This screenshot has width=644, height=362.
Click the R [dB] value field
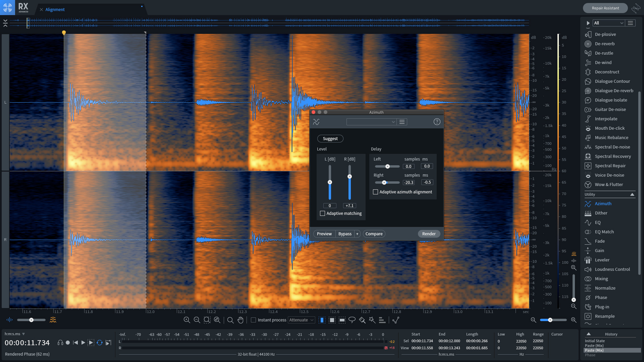pos(350,206)
